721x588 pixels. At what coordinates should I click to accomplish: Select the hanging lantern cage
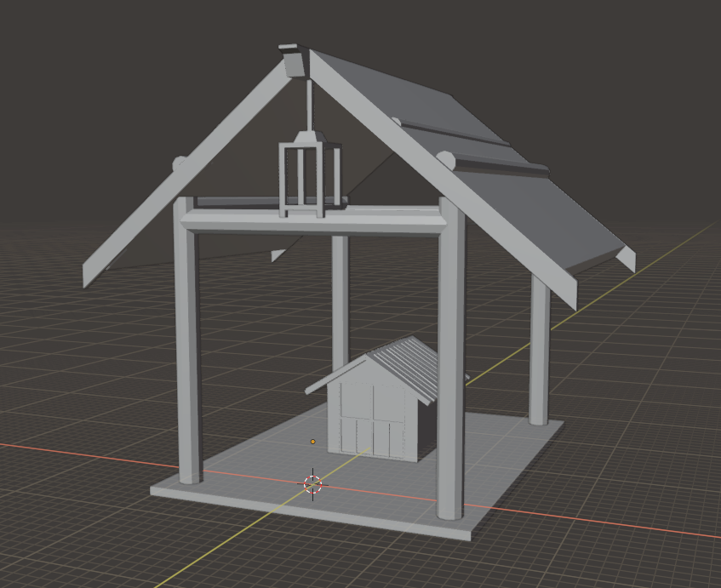tap(310, 174)
